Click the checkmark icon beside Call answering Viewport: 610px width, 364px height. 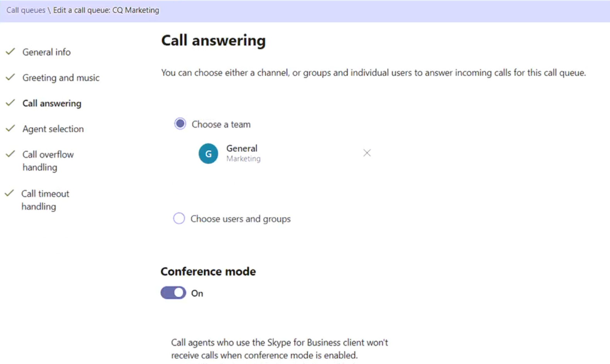coord(10,103)
